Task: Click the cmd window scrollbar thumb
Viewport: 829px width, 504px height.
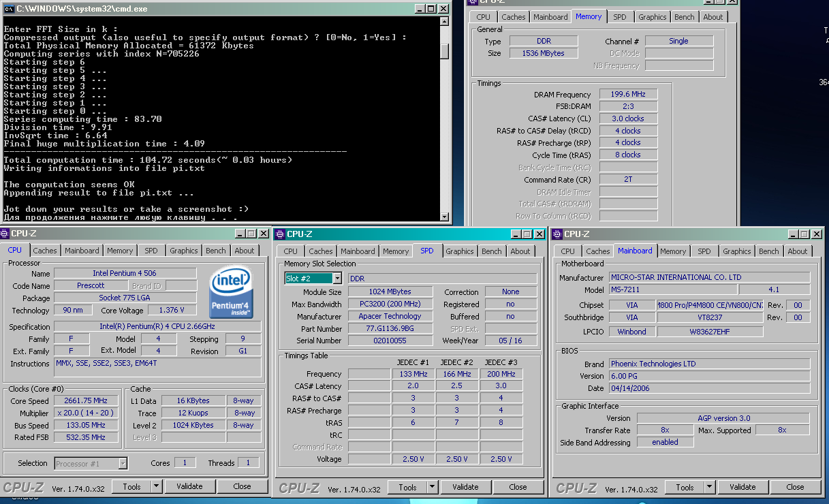Action: point(444,51)
